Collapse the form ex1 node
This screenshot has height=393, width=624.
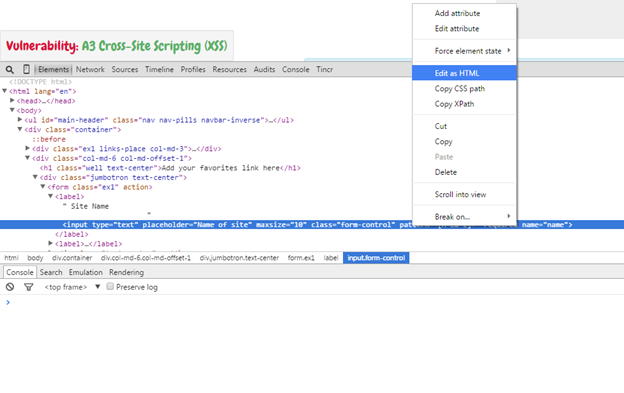coord(43,187)
